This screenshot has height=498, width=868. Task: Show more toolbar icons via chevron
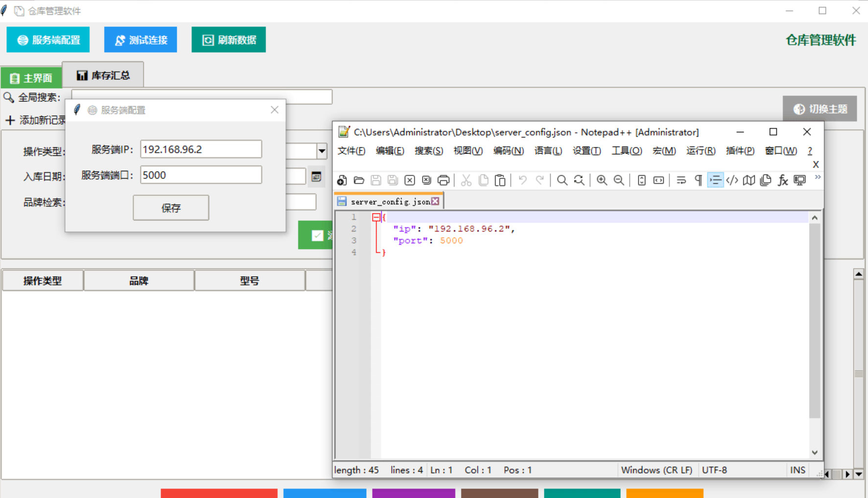pos(818,177)
